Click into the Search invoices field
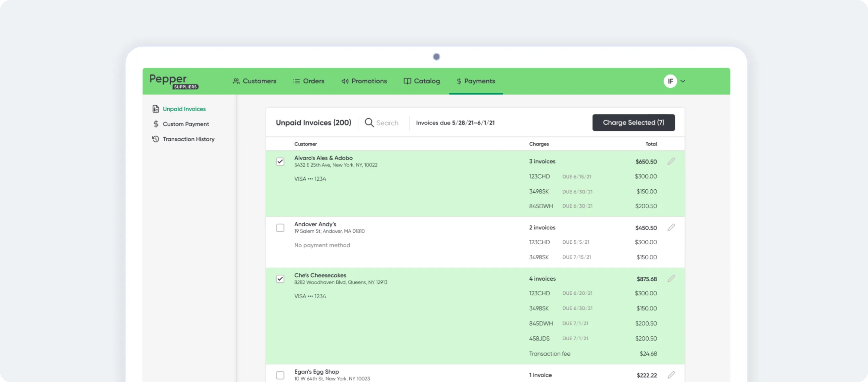Screen dimensions: 868x382 (x=387, y=123)
